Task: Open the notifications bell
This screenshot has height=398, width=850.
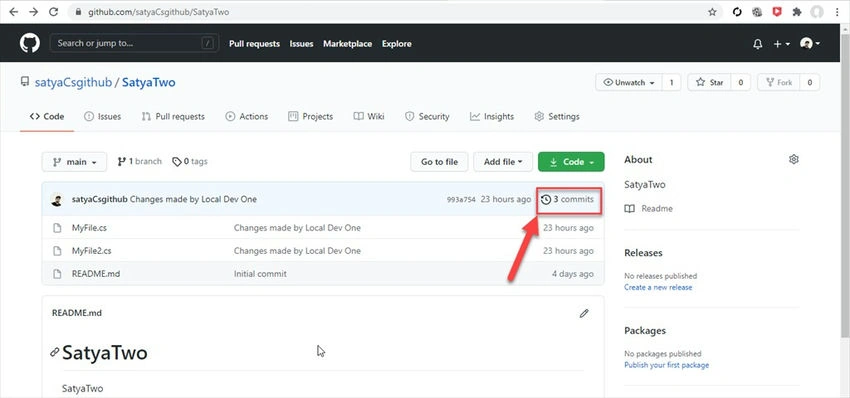Action: click(758, 44)
